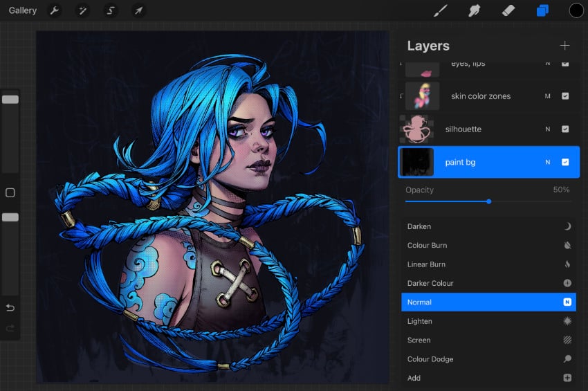
Task: Select the Eraser tool
Action: pos(508,10)
